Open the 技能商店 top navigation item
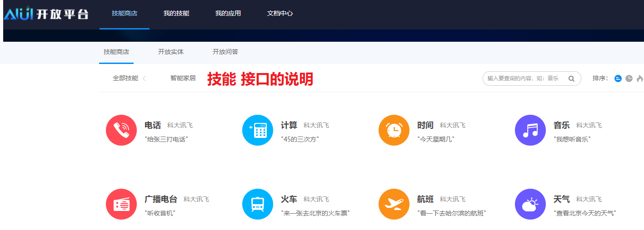This screenshot has height=230, width=644. 125,13
